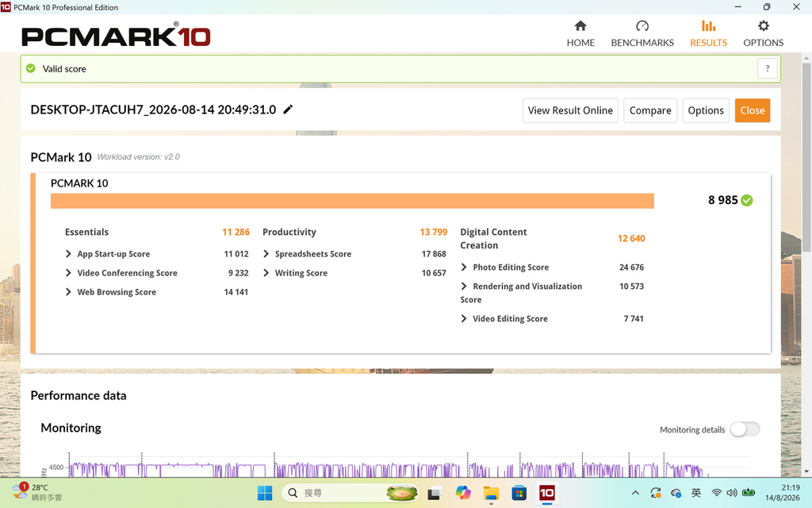This screenshot has height=508, width=812.
Task: Open result Options button
Action: 705,110
